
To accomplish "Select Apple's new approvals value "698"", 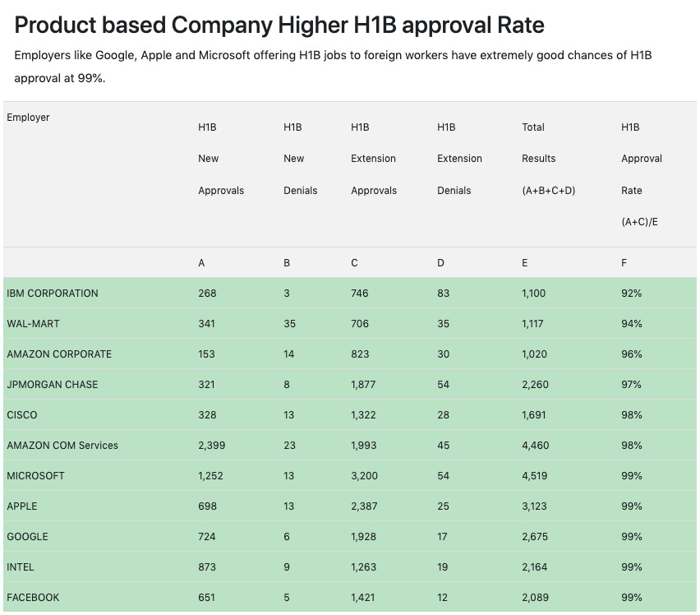I will coord(208,506).
